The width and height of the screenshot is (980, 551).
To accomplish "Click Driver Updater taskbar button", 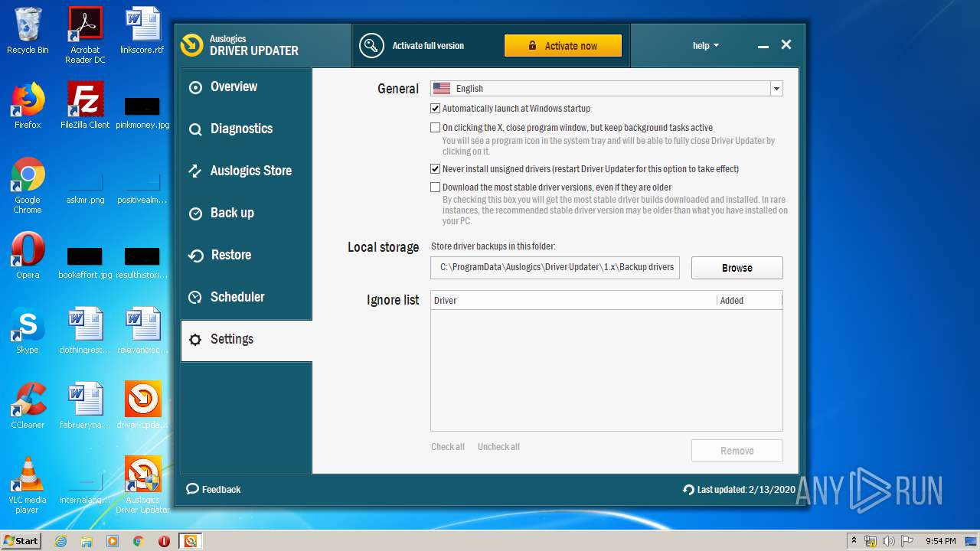I will coord(190,541).
